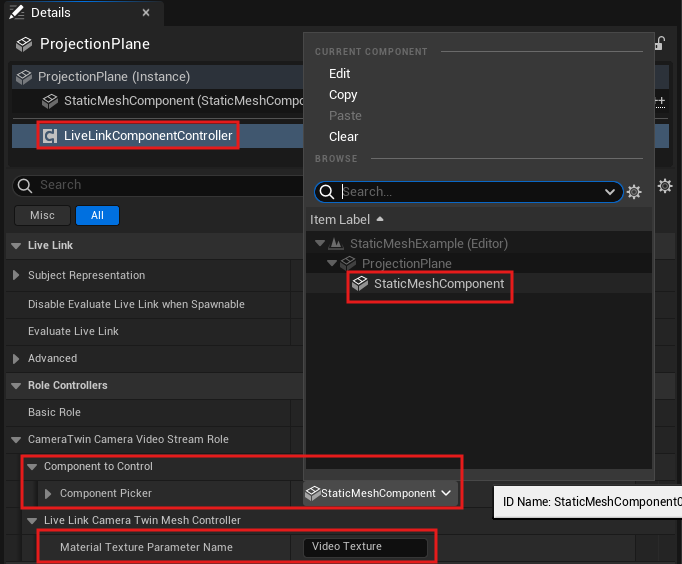Click the ProjectionPlane (Instance) root icon
The height and width of the screenshot is (564, 682).
click(24, 77)
